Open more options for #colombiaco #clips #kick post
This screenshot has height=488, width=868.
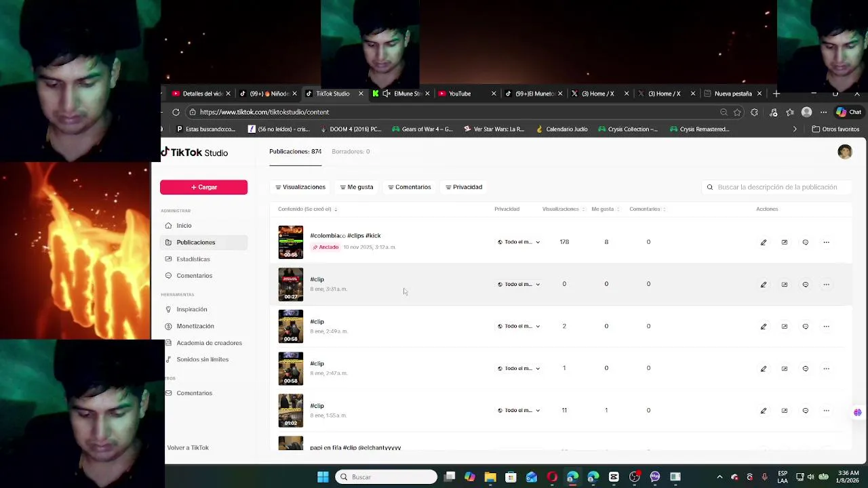click(826, 242)
